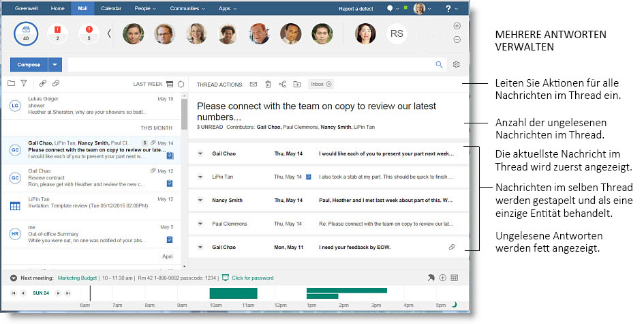This screenshot has width=644, height=324.
Task: Toggle the action flag on Gail Chao thread May 14
Action: coord(170,156)
